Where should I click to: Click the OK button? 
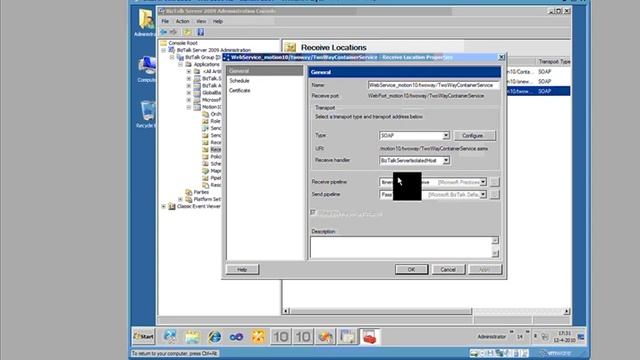pyautogui.click(x=411, y=269)
